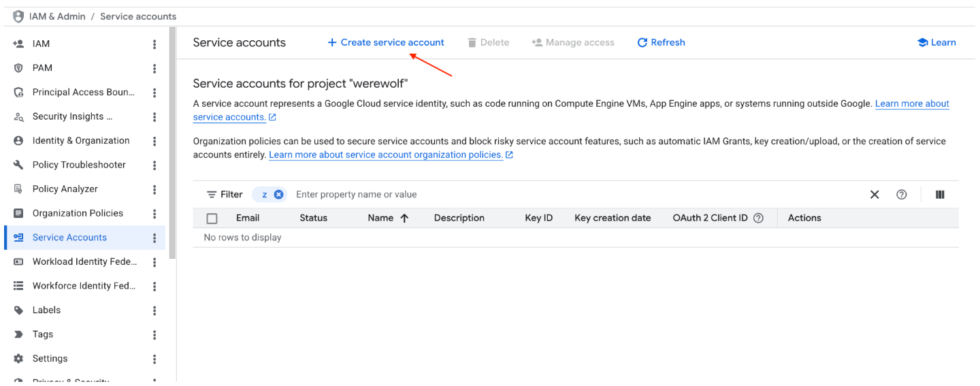Click the Description column header
Viewport: 980px width, 386px height.
pyautogui.click(x=459, y=218)
